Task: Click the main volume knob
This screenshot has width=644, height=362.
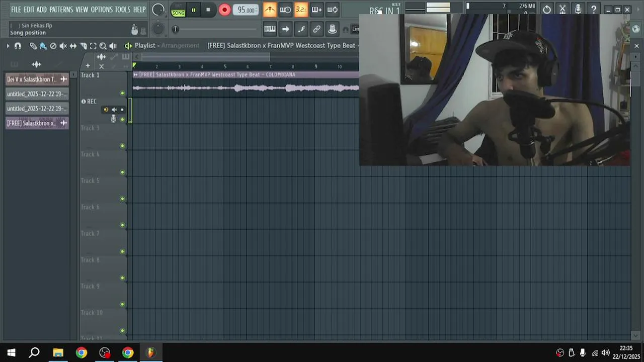Action: 158,10
